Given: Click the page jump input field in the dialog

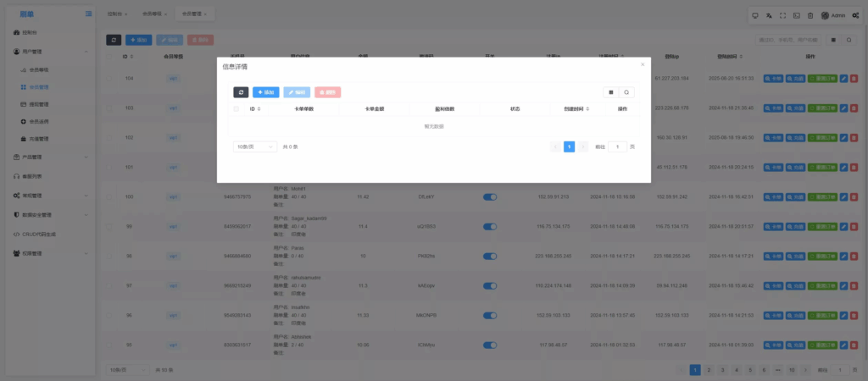Looking at the screenshot, I should (x=618, y=146).
